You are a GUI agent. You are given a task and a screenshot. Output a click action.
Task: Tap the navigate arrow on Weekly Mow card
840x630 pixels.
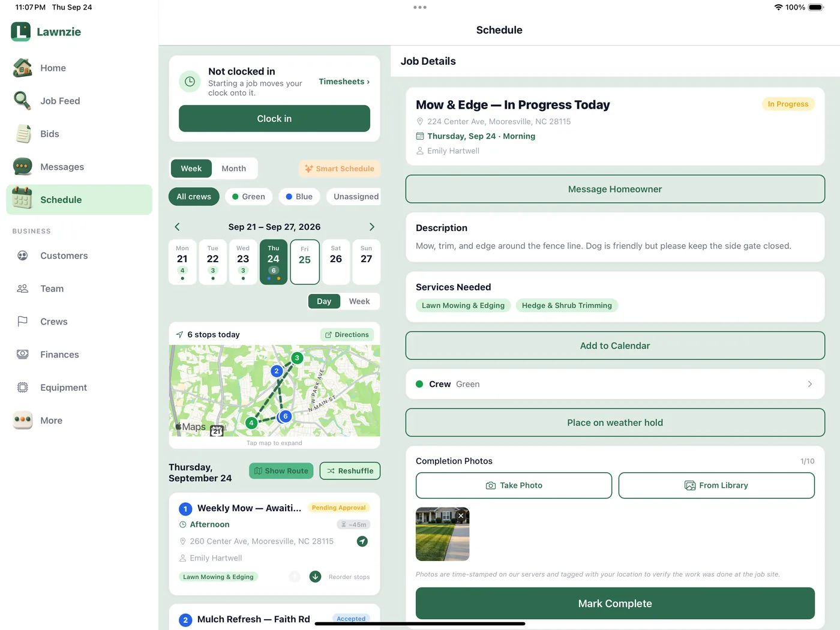362,541
